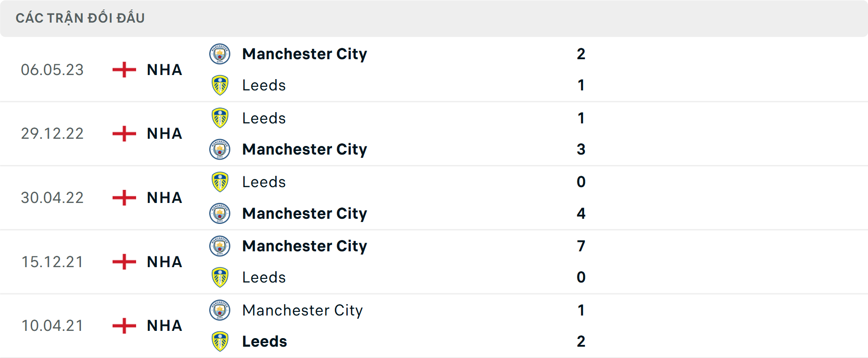Select the Leeds badge in the 30.04.22 fixture

[220, 182]
